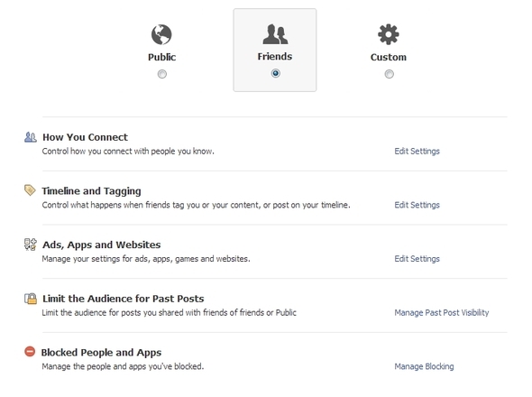Click the How You Connect heading
The image size is (532, 397).
[85, 137]
